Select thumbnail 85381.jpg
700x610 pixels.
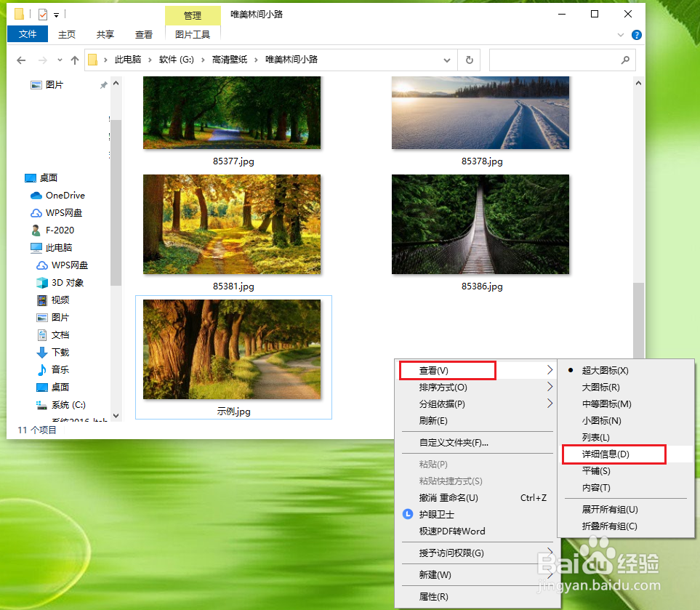click(232, 224)
